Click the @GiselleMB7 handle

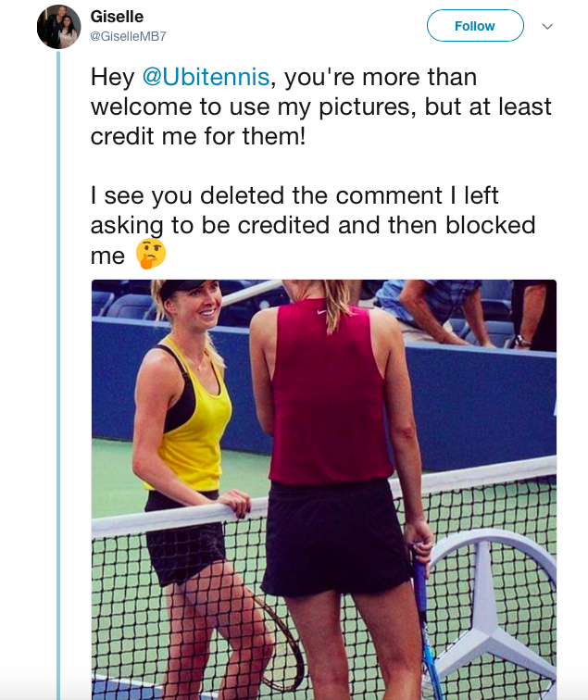point(129,36)
